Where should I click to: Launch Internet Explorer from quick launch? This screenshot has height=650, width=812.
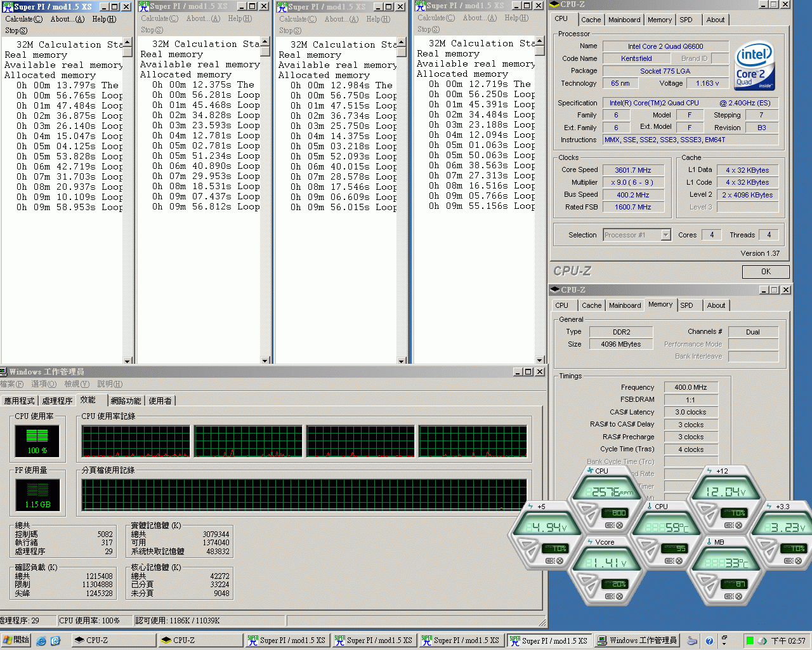41,641
